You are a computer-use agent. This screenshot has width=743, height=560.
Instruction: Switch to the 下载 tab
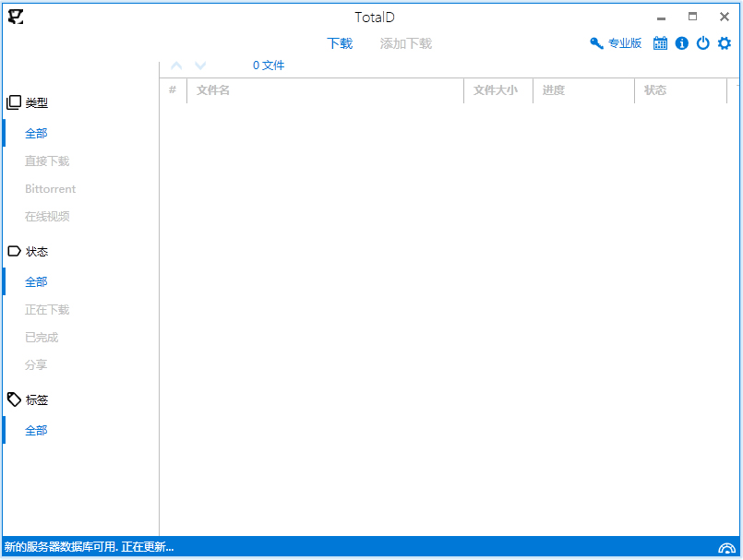tap(340, 43)
